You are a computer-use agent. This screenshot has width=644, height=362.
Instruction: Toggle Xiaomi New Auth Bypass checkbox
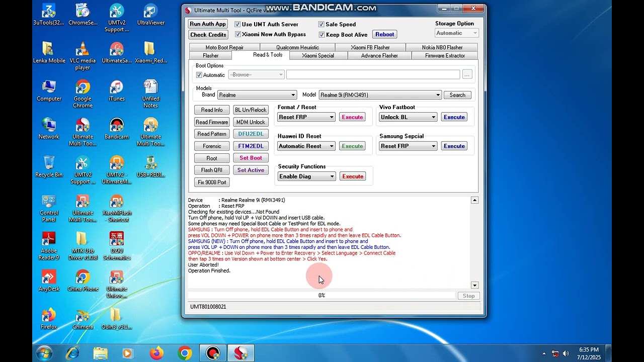(237, 34)
